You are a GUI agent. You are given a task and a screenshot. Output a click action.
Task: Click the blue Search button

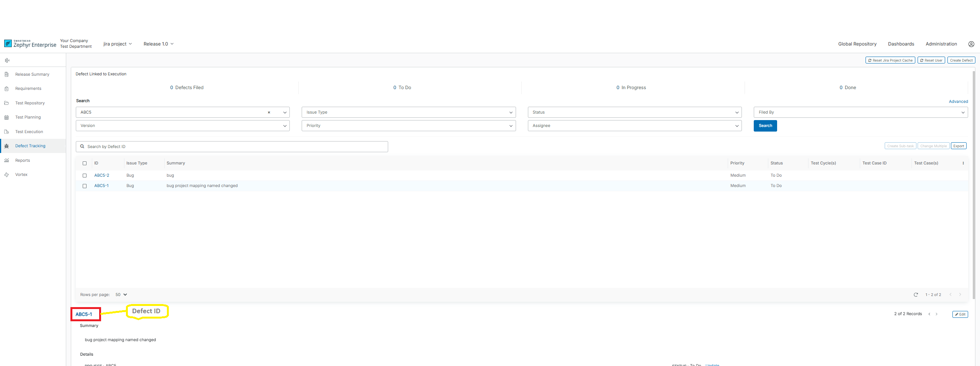click(x=765, y=126)
